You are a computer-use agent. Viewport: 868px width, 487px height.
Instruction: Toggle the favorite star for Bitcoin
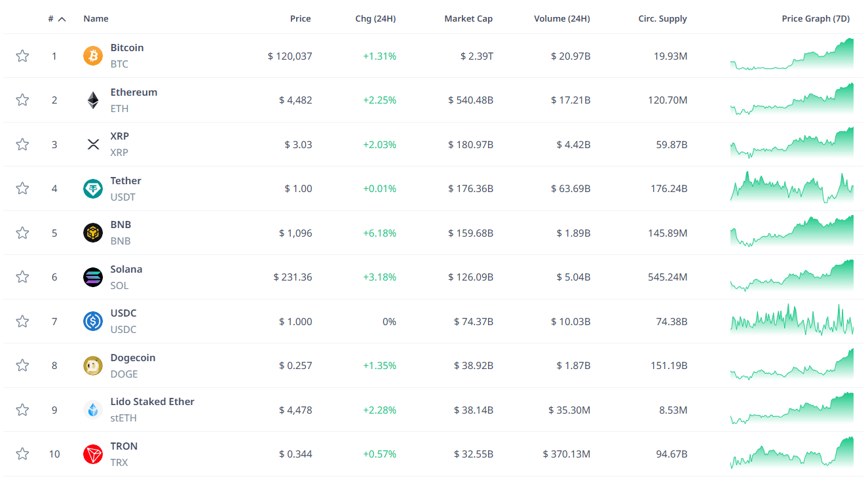(x=22, y=56)
